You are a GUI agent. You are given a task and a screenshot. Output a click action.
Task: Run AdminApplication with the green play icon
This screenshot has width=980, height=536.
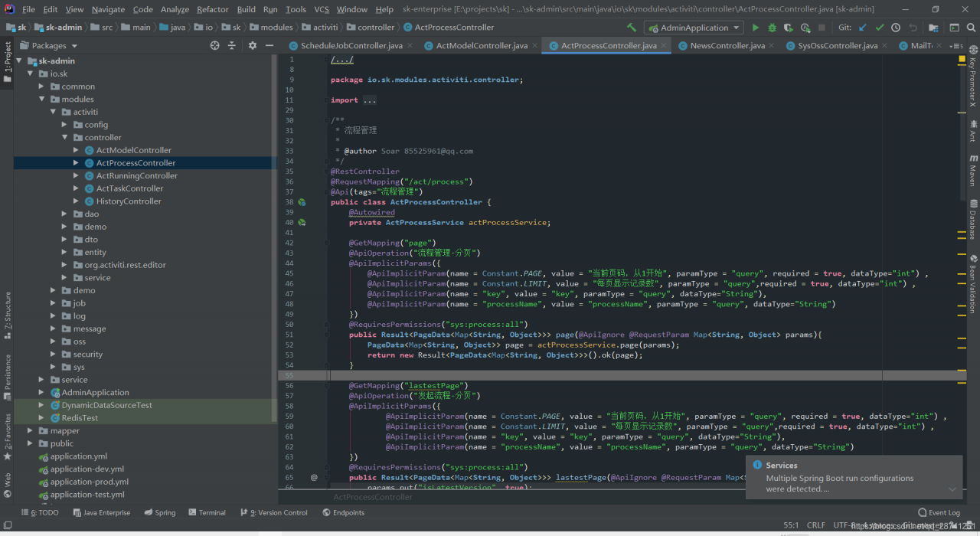point(756,28)
